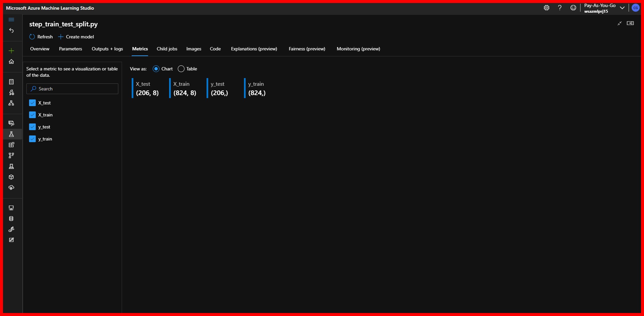
Task: Toggle the side panel icon
Action: pos(630,23)
